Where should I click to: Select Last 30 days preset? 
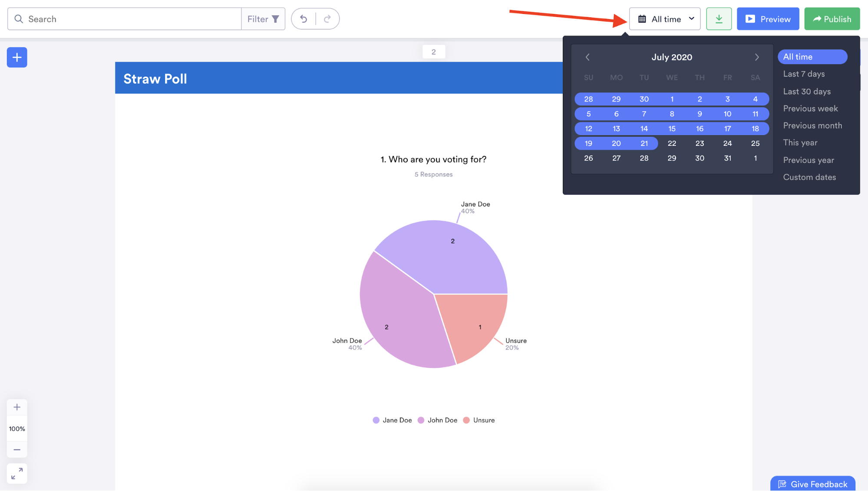tap(807, 92)
